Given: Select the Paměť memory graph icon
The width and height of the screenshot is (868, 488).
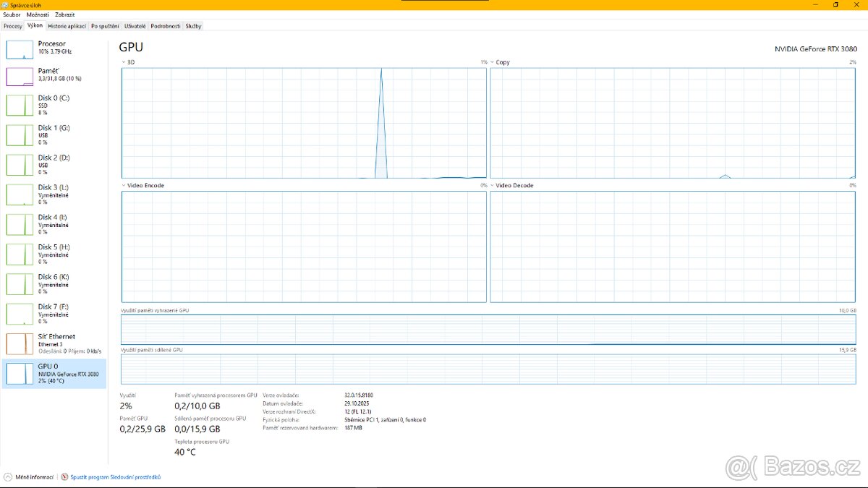Looking at the screenshot, I should 20,77.
